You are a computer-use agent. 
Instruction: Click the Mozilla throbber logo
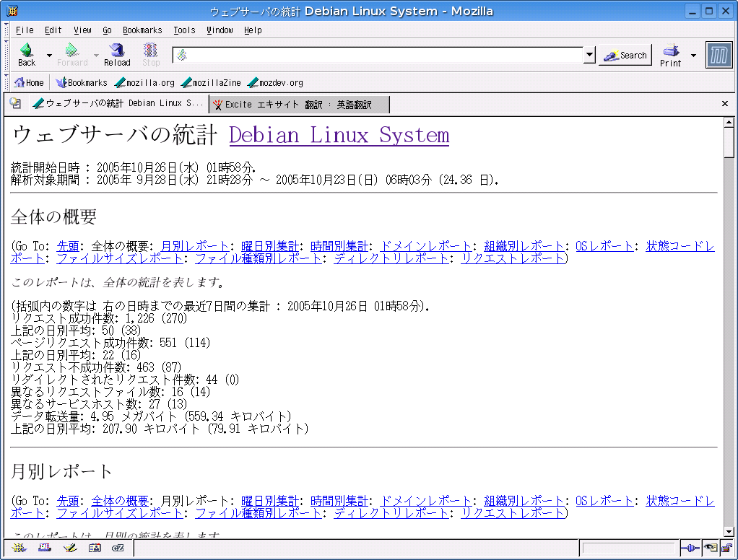(x=719, y=55)
